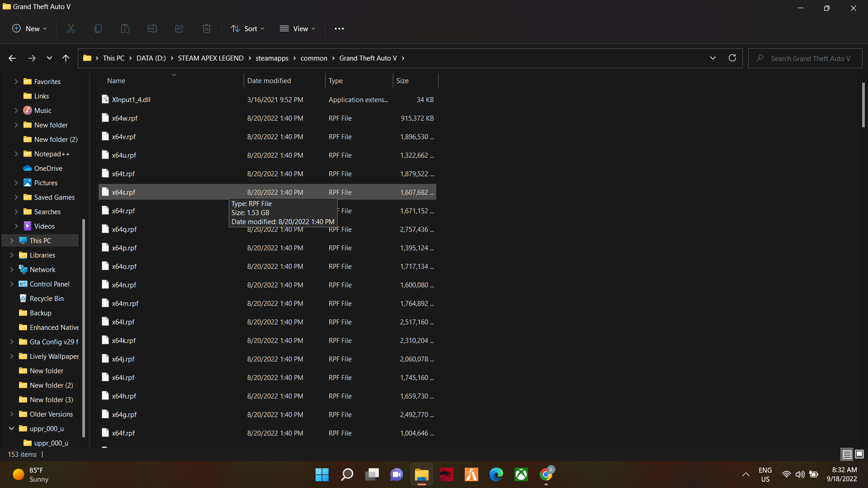
Task: Click the Paste clipboard icon
Action: (125, 28)
